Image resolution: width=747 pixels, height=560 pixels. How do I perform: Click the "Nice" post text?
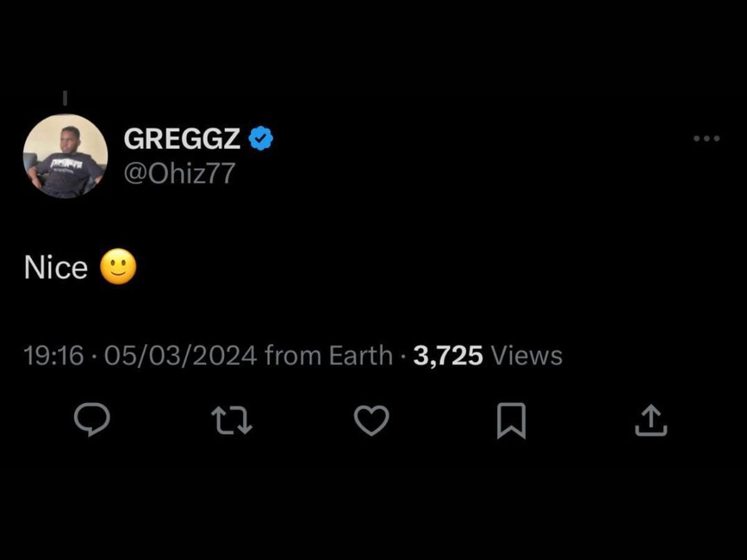pos(56,268)
